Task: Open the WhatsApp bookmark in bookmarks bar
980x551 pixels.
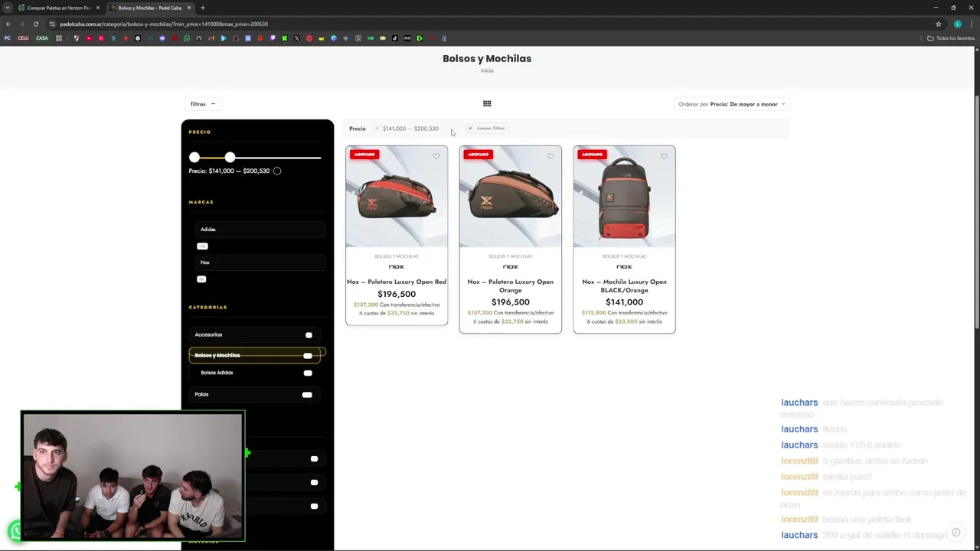Action: [x=186, y=38]
